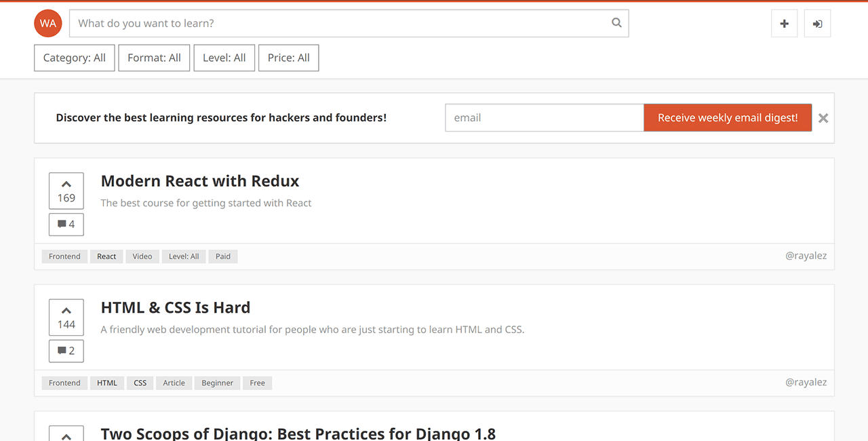Open @rayalez profile on HTML & CSS card
This screenshot has width=868, height=441.
pos(806,382)
